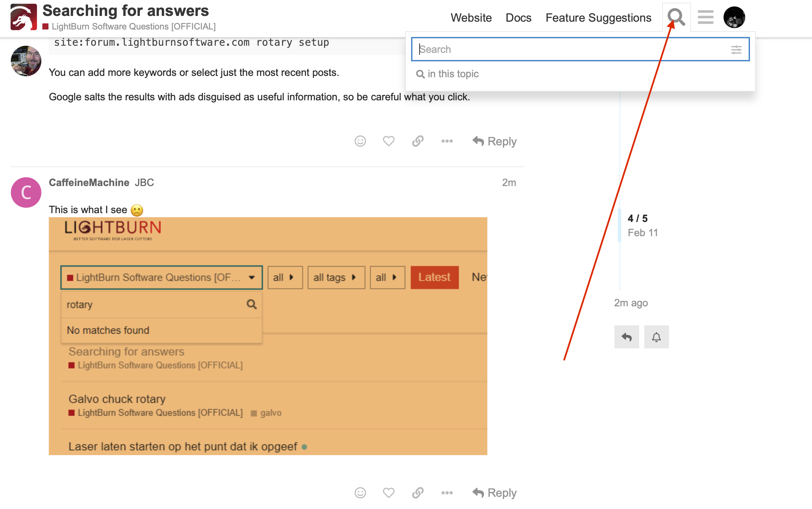Add reaction to CaffeineMachine's post
This screenshot has height=509, width=812.
(x=360, y=492)
